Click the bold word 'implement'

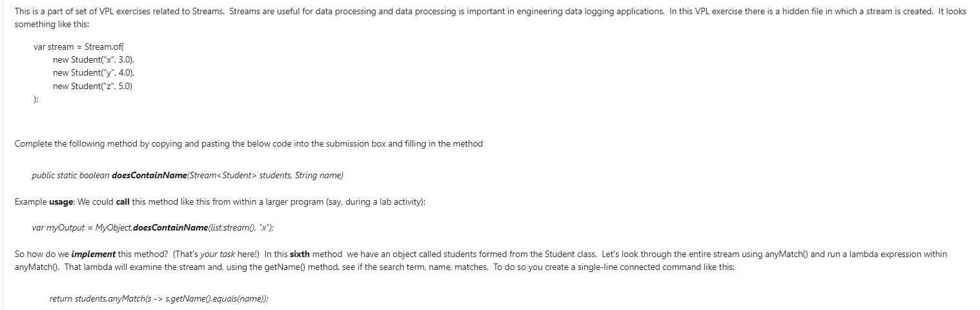(x=94, y=254)
